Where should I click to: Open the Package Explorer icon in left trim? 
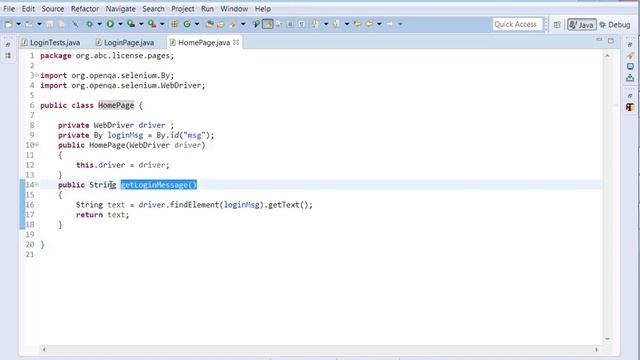[8, 55]
